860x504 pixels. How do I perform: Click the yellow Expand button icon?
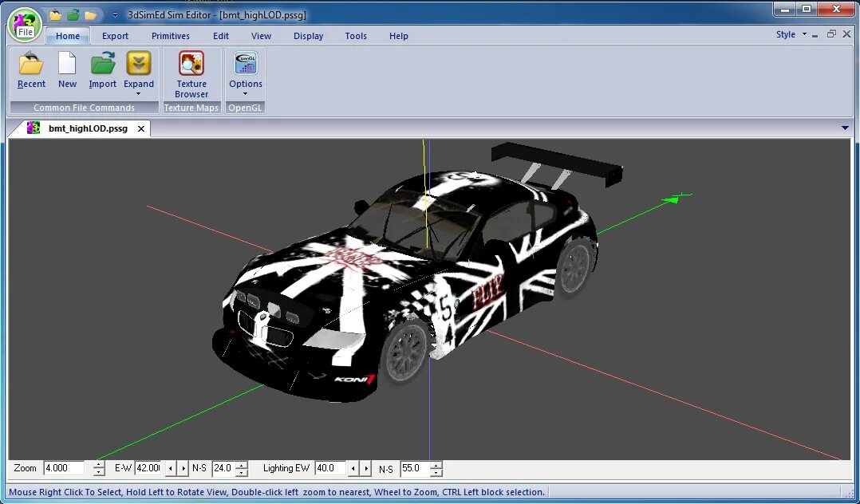coord(139,64)
